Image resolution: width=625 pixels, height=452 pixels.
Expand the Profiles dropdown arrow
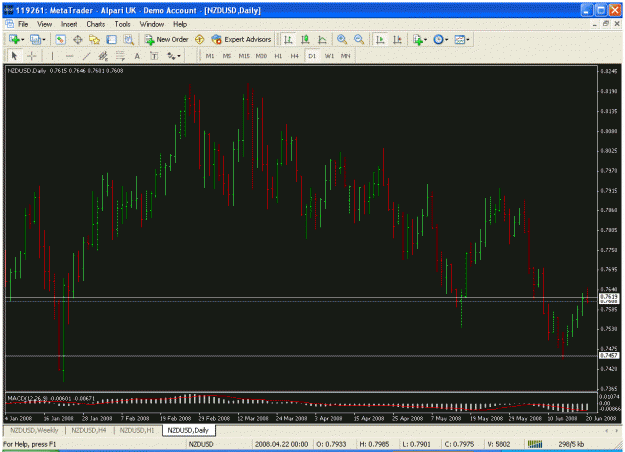[x=44, y=39]
